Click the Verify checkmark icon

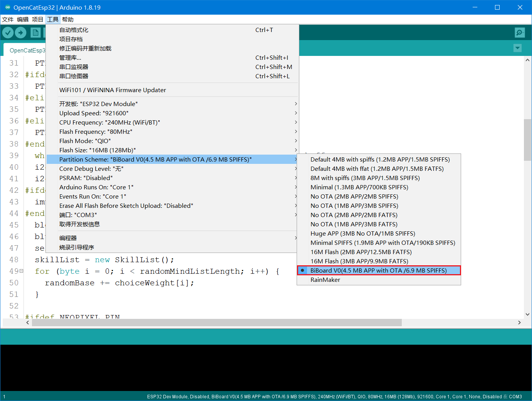8,33
